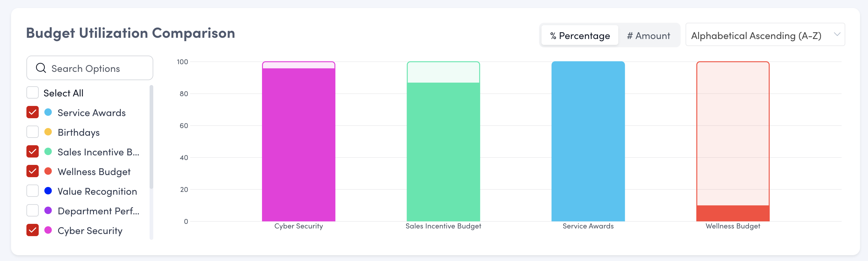
Task: Switch to the Percentage view tab
Action: click(x=580, y=35)
